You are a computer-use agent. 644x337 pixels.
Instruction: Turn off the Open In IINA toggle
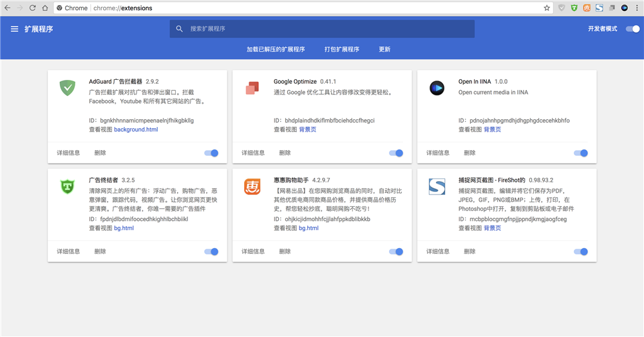coord(581,153)
